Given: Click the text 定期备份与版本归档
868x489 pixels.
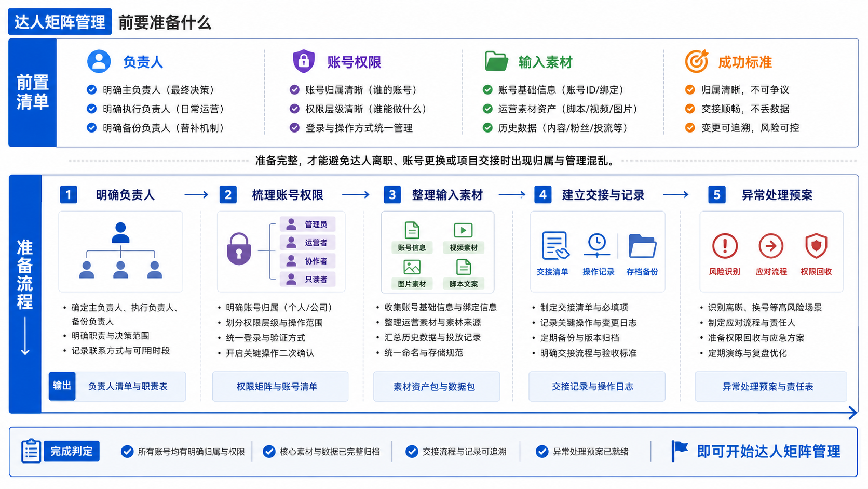Looking at the screenshot, I should tap(579, 337).
